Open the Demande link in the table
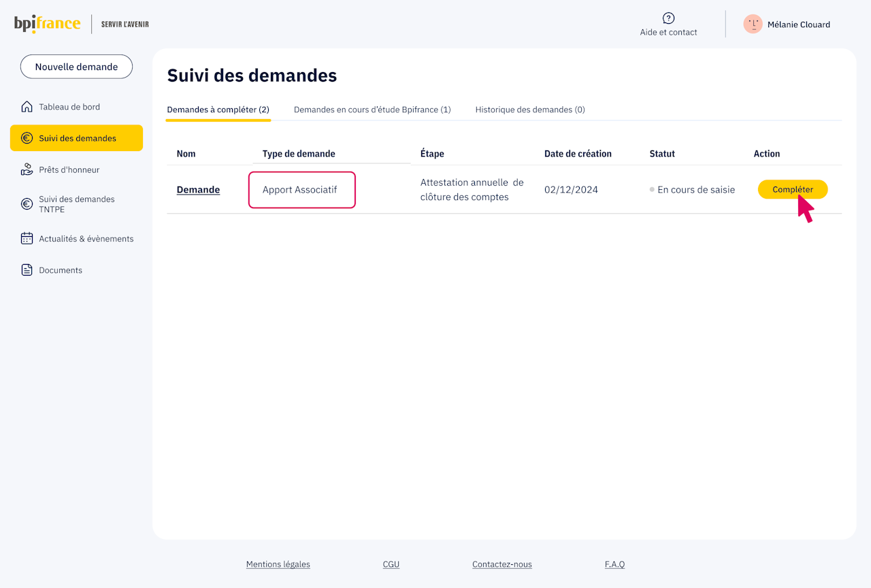Screen dimensions: 871x588 pyautogui.click(x=198, y=190)
